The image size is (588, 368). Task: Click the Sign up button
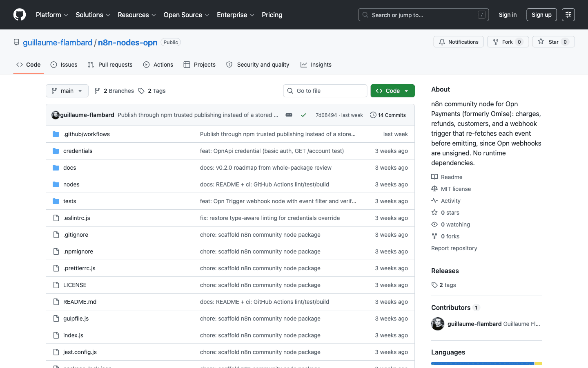click(541, 15)
